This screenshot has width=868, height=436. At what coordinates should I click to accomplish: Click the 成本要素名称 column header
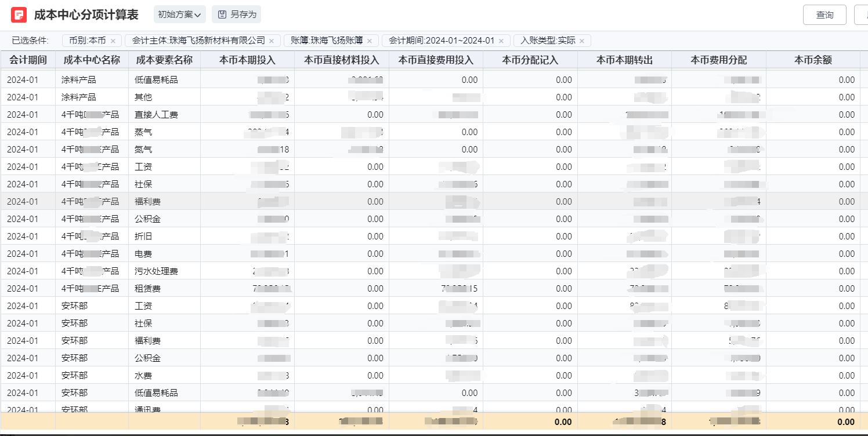coord(164,60)
